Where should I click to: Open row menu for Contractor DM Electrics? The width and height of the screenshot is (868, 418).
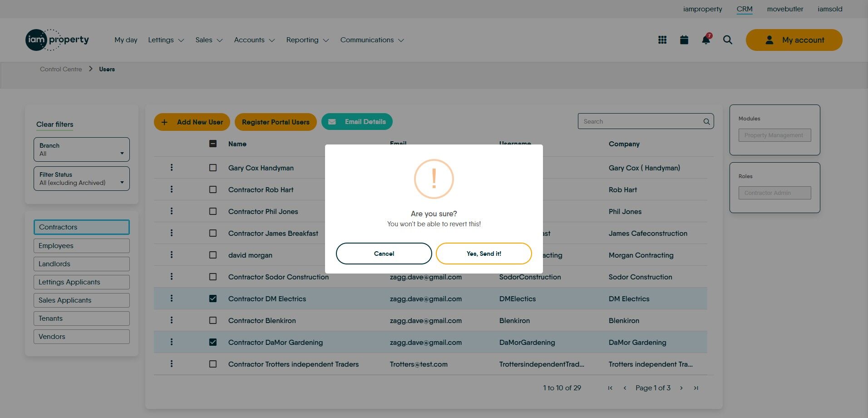click(172, 299)
